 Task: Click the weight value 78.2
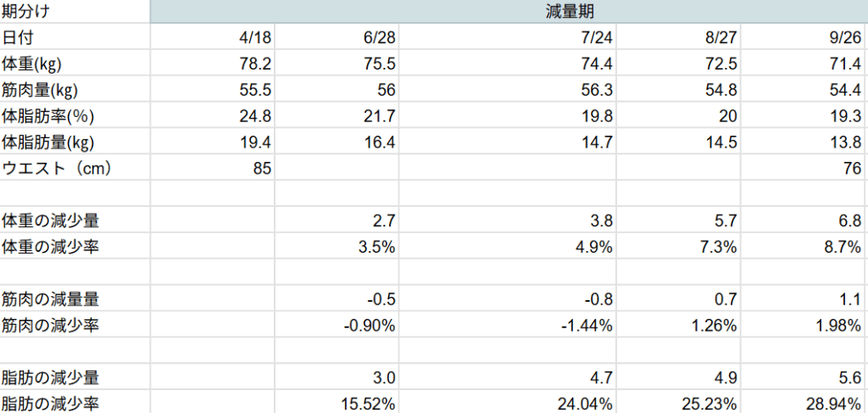click(254, 64)
